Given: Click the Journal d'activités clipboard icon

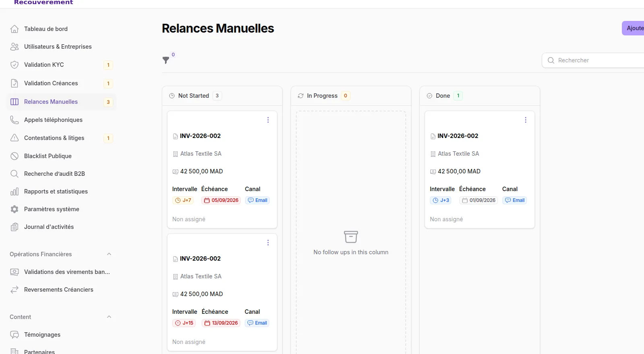Looking at the screenshot, I should [x=14, y=227].
